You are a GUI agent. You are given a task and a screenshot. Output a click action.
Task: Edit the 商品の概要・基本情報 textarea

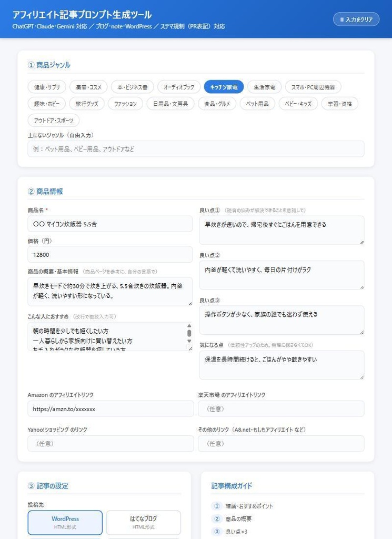click(x=110, y=291)
